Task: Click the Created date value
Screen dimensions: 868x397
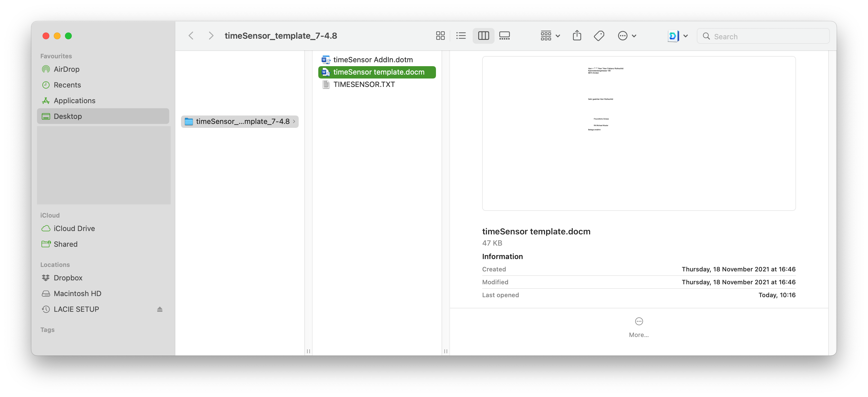Action: tap(738, 269)
